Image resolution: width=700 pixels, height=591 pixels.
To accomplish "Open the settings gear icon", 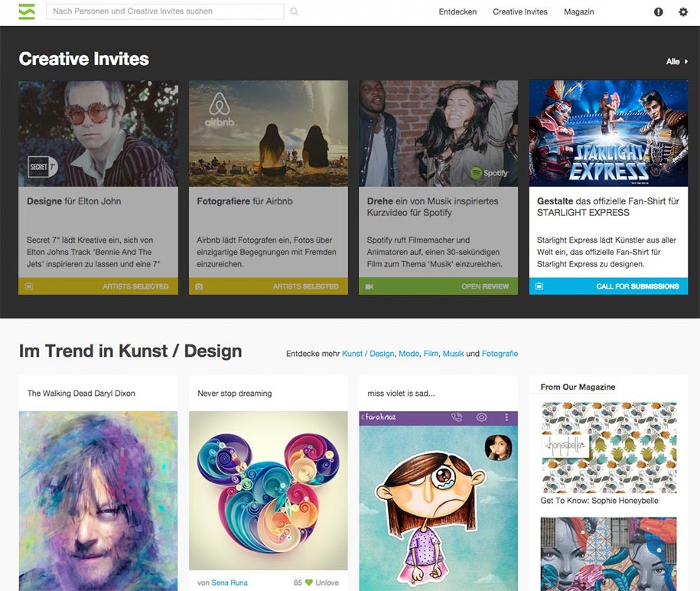I will tap(683, 12).
